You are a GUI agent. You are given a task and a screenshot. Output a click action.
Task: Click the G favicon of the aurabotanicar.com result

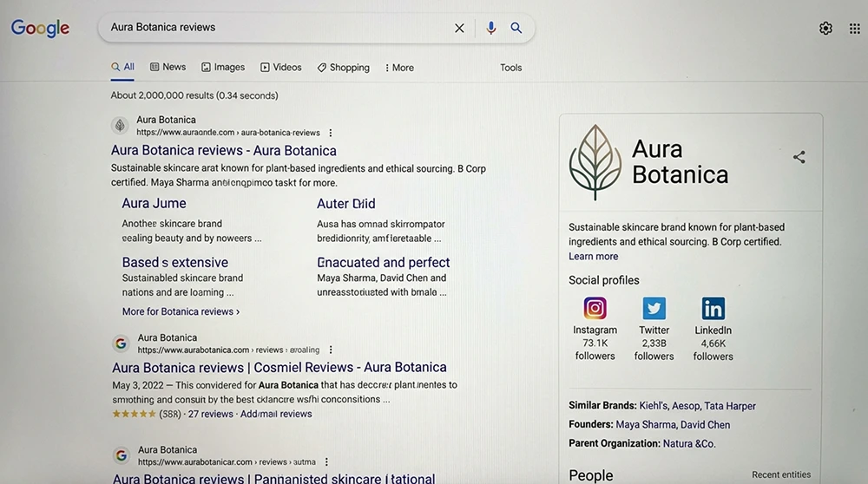(x=122, y=455)
